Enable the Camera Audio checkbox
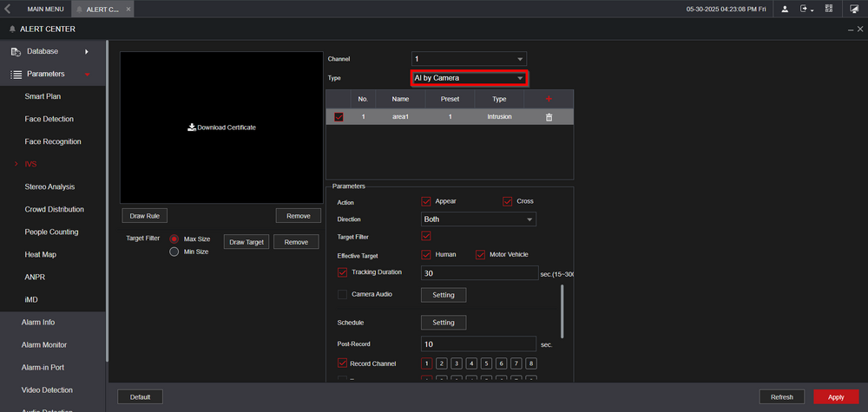Screen dimensions: 868x412 click(342, 294)
